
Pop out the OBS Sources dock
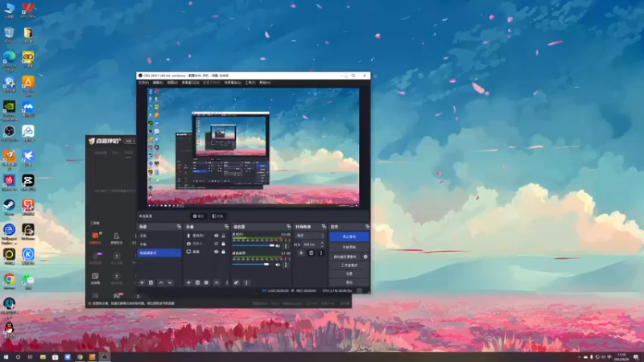226,227
